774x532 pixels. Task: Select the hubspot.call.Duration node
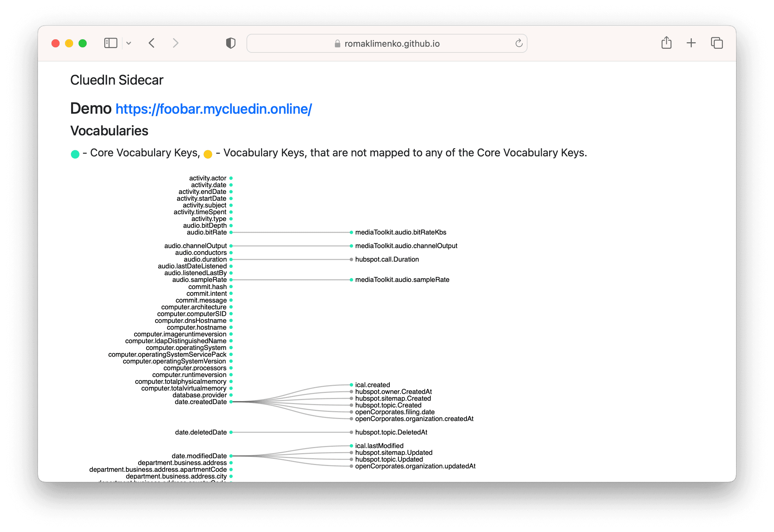click(x=351, y=260)
